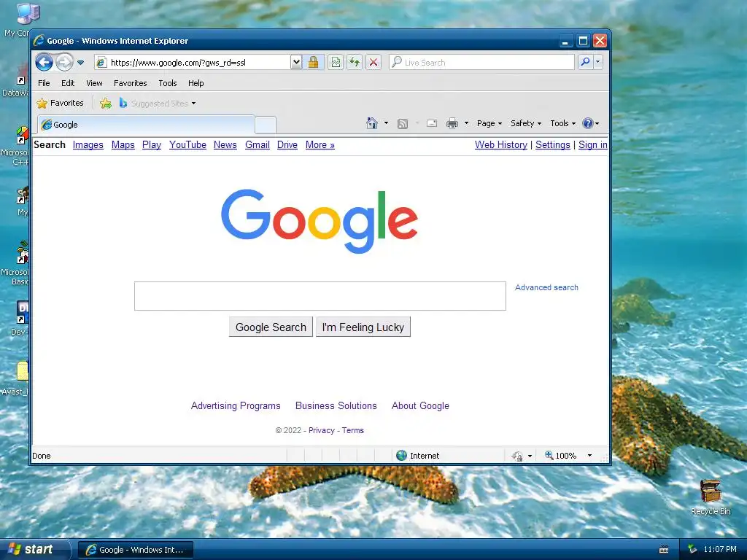Open the Play link
This screenshot has width=747, height=560.
click(x=152, y=145)
